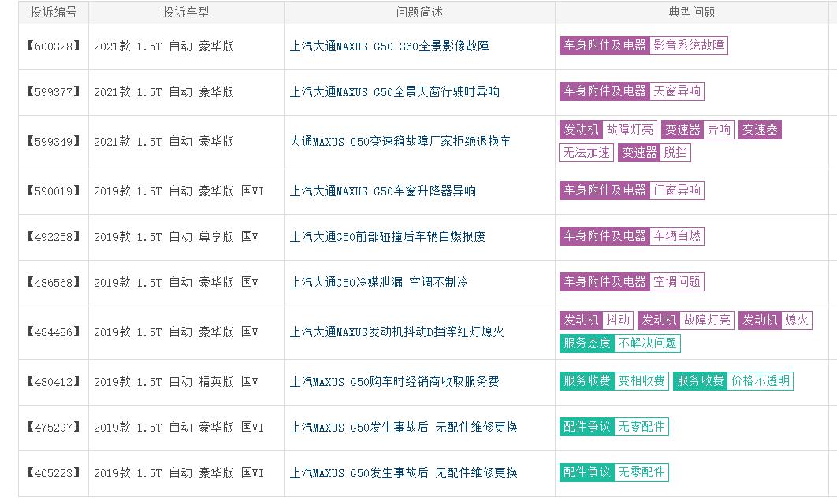Open complaint 上汽大通G50冷媒泄漏 空调不制冷
Screen dimensions: 837x504
coord(378,282)
